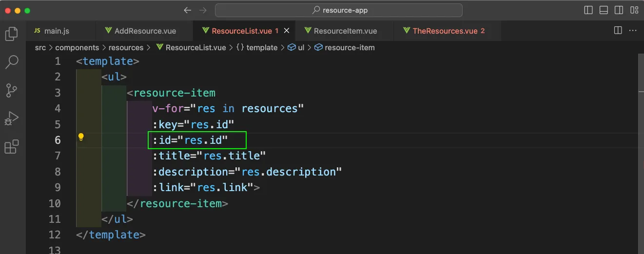Click the closing </ul> tag on line 11

tap(117, 219)
